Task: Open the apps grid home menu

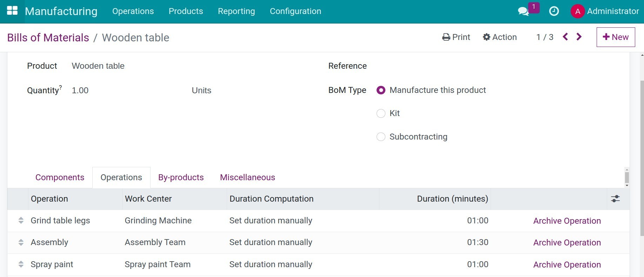Action: (12, 11)
